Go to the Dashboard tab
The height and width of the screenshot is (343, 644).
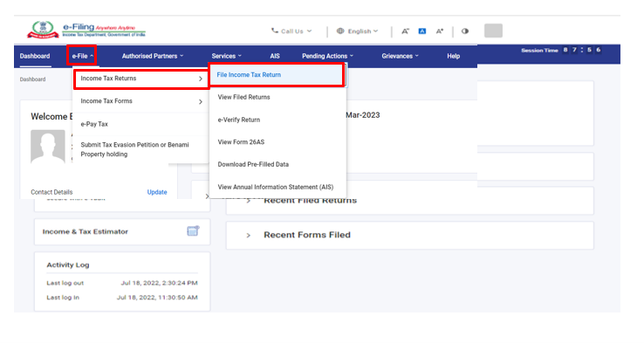pyautogui.click(x=35, y=56)
